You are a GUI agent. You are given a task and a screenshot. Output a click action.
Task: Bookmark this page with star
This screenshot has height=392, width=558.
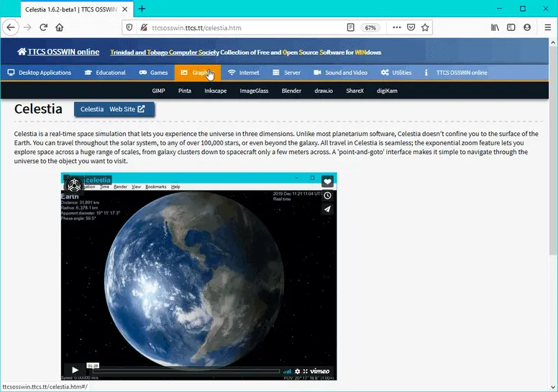point(425,27)
